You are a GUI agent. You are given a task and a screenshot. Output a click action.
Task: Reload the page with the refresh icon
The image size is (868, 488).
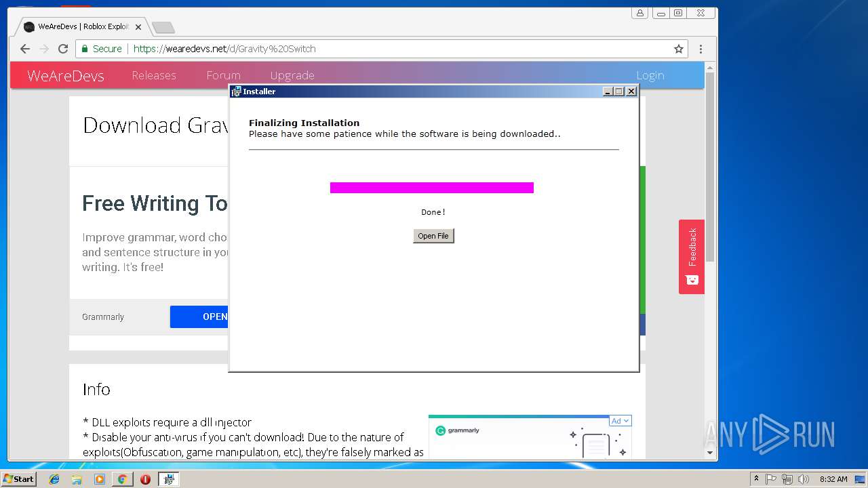(63, 49)
